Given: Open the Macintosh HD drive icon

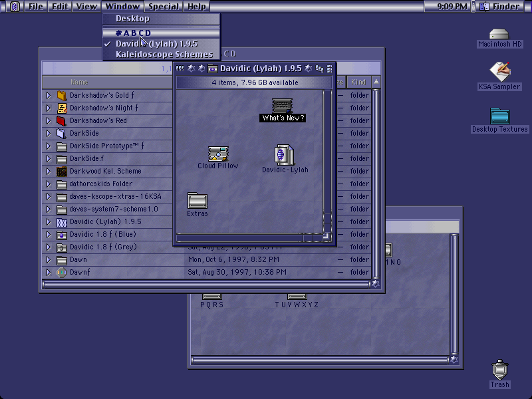Looking at the screenshot, I should click(499, 35).
